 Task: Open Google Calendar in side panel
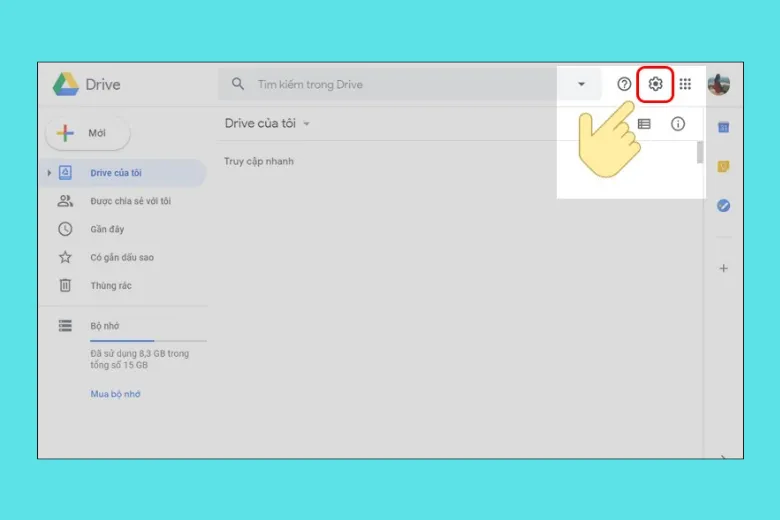[723, 127]
